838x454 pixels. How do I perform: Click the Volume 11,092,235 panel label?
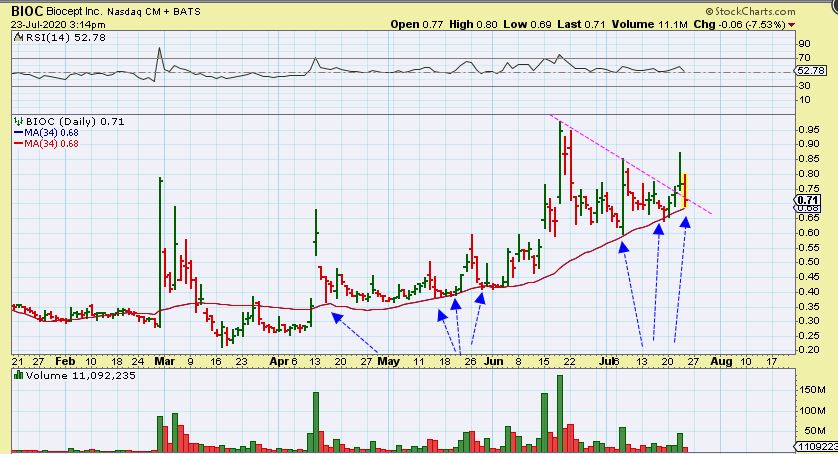click(x=80, y=375)
